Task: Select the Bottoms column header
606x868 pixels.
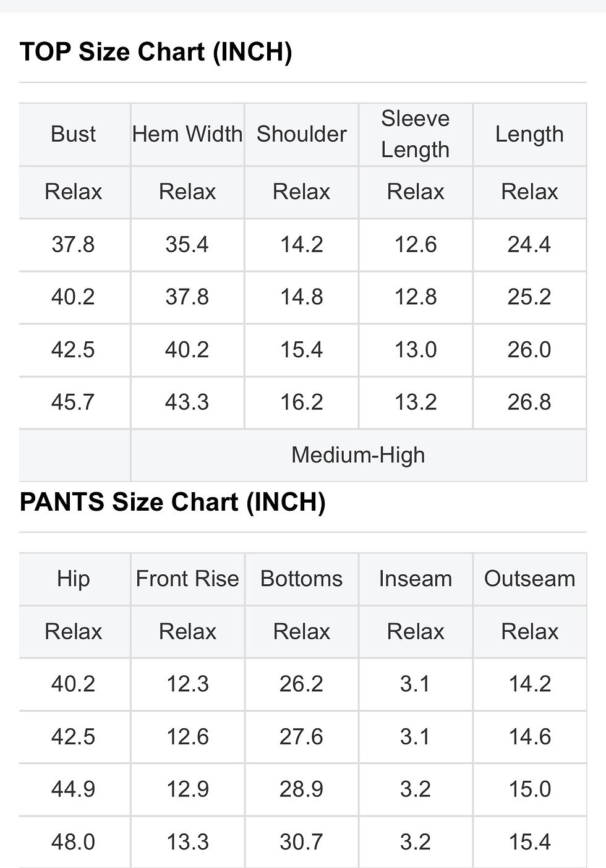Action: click(x=302, y=579)
